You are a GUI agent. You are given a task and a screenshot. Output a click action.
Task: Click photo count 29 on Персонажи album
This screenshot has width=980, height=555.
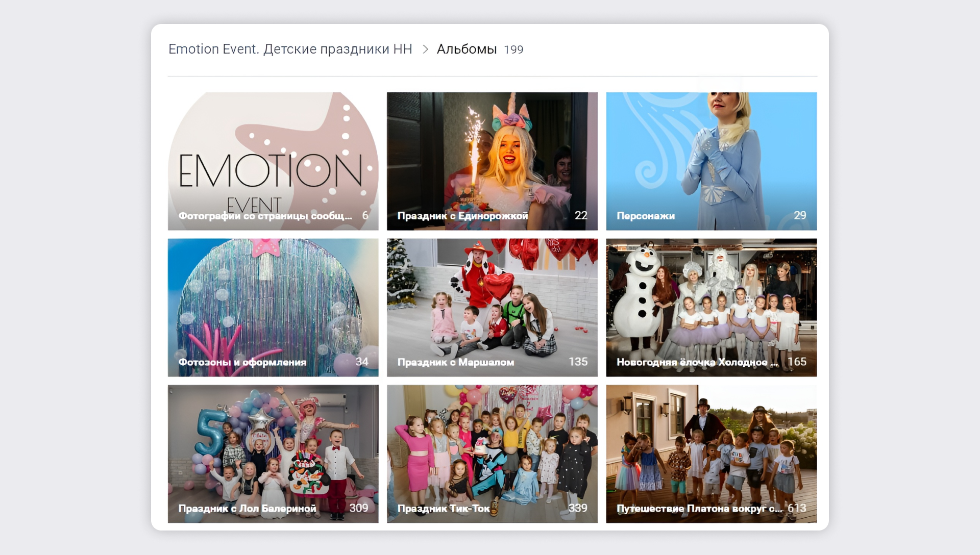point(800,215)
